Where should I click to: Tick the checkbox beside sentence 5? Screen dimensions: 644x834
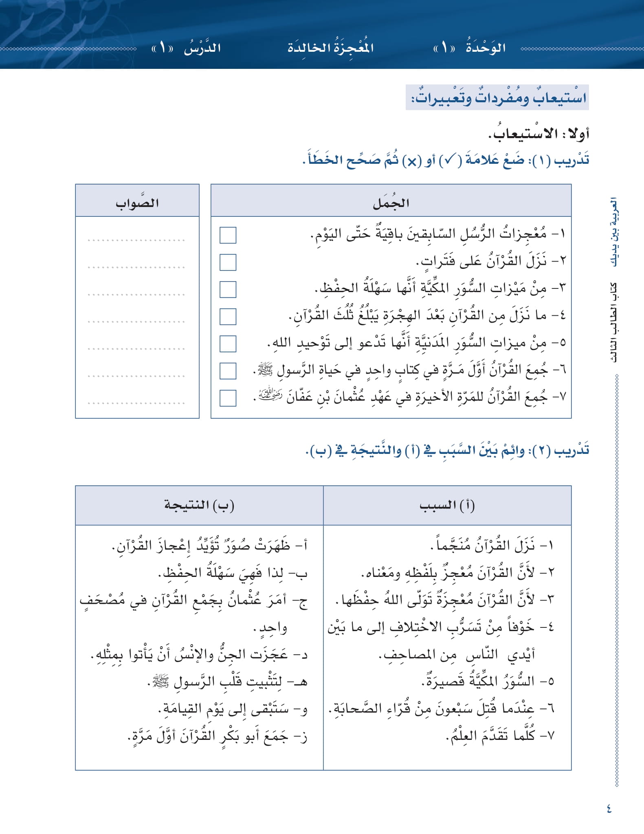point(228,344)
